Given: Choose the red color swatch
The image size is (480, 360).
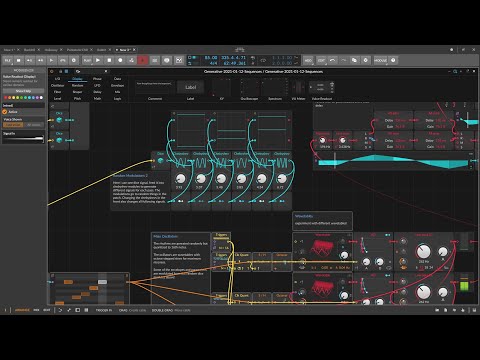Looking at the screenshot, I should point(5,98).
